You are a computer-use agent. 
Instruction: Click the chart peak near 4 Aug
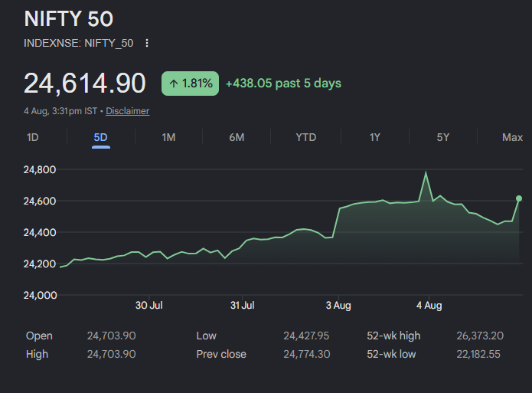coord(426,172)
